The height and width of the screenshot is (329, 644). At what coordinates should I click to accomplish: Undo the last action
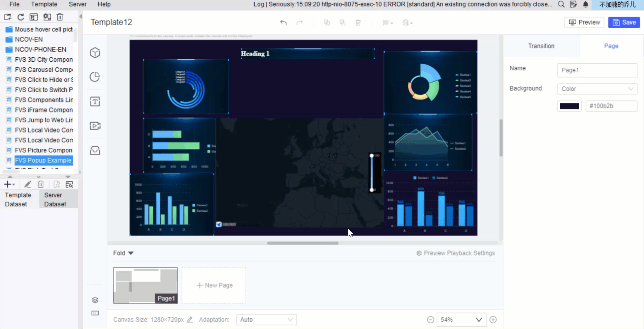coord(284,23)
